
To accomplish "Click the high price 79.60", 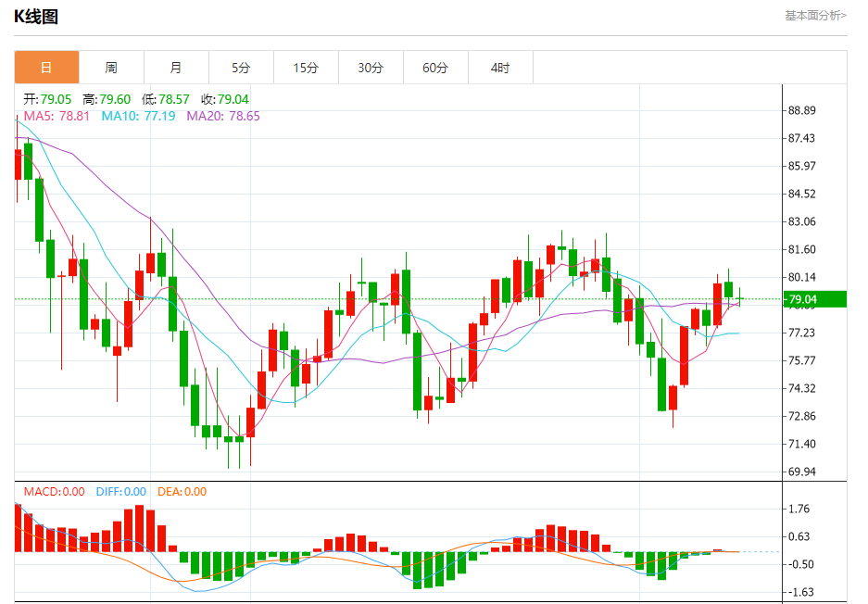I will pyautogui.click(x=115, y=100).
